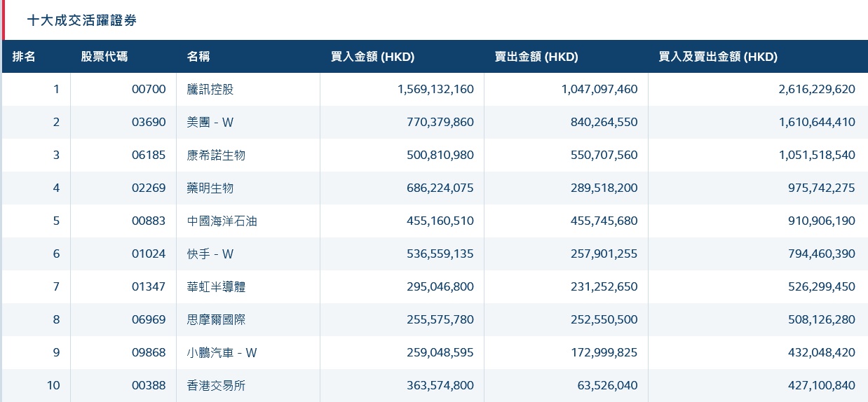
Task: Select the name 康希諾生物
Action: click(x=216, y=155)
